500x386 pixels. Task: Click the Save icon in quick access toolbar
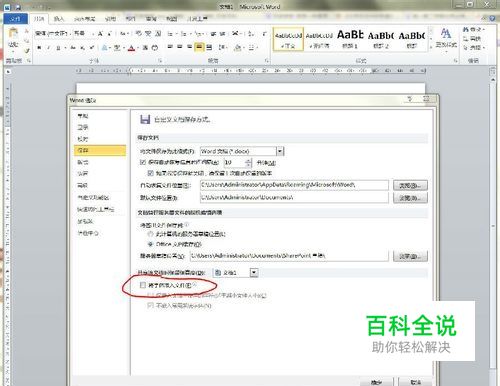pyautogui.click(x=18, y=7)
